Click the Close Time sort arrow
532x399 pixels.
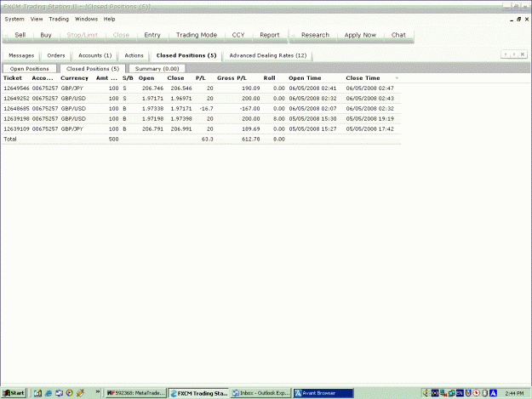(397, 78)
